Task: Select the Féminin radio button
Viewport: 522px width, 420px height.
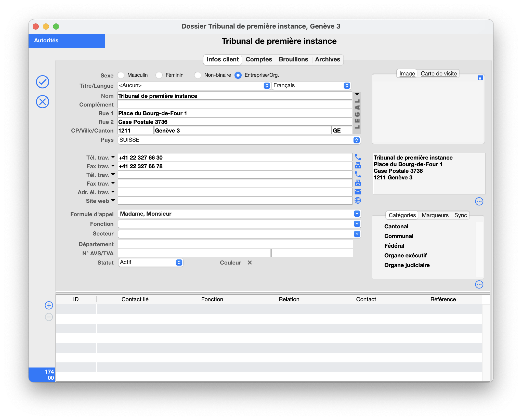Action: pyautogui.click(x=159, y=75)
